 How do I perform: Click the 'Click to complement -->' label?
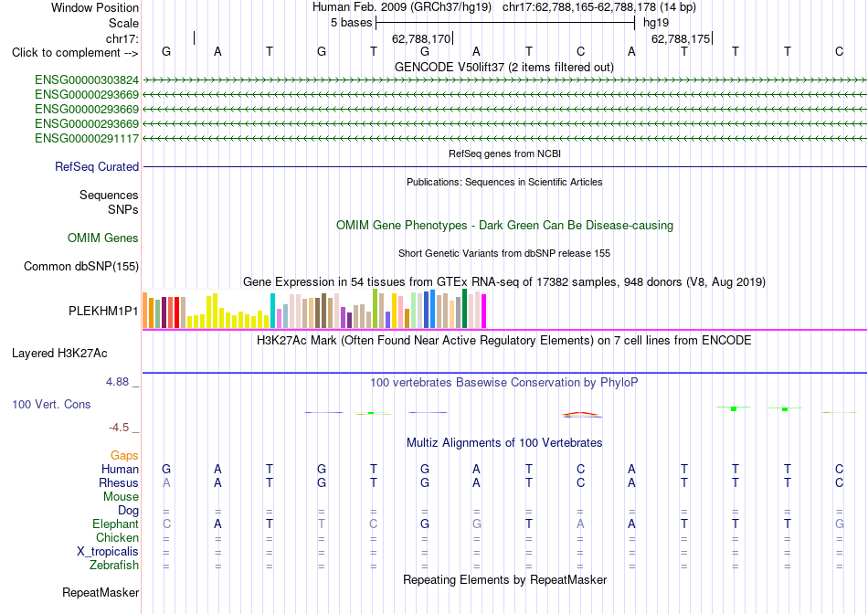[75, 53]
